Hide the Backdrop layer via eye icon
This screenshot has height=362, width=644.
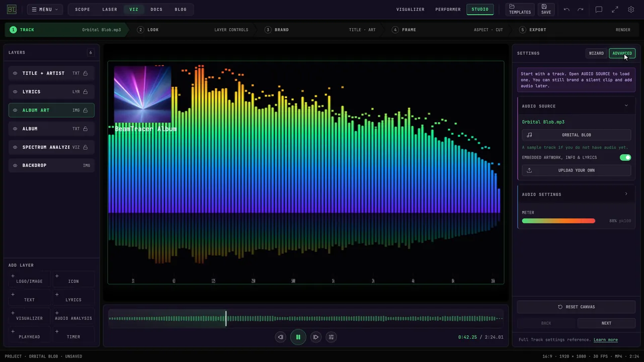pyautogui.click(x=15, y=165)
